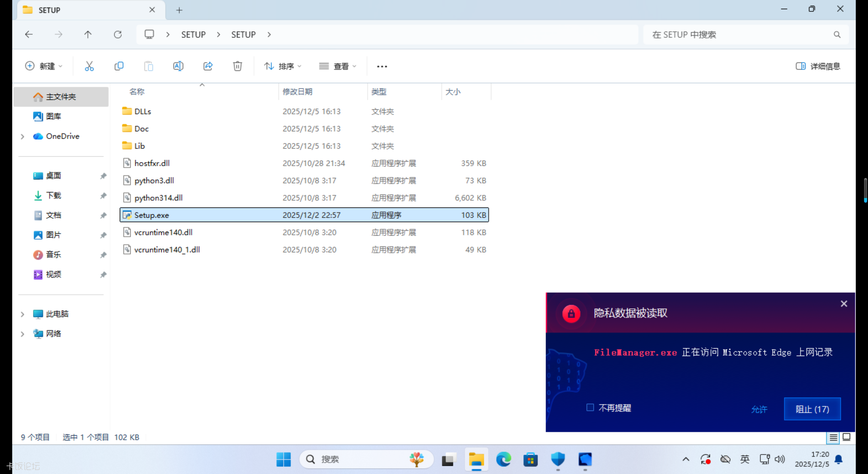The height and width of the screenshot is (474, 868).
Task: Click the Delete trash icon
Action: click(237, 66)
